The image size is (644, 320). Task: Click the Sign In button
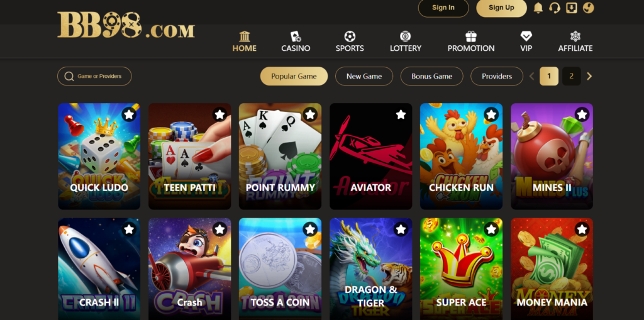443,8
